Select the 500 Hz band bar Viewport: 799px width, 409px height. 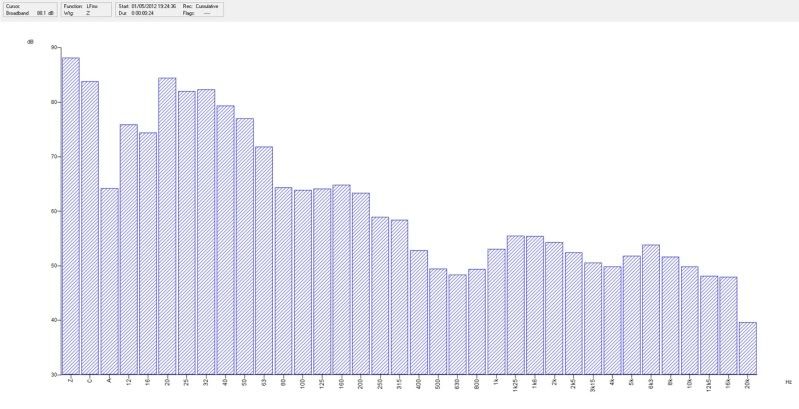point(438,321)
